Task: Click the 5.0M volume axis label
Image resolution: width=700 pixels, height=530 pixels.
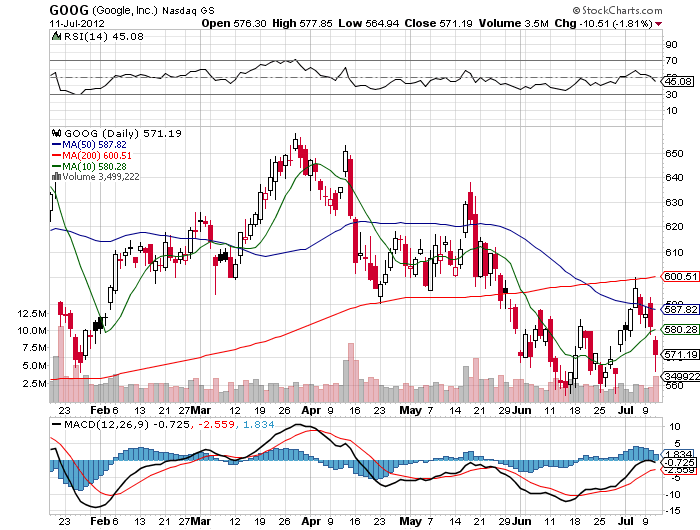Action: (x=34, y=365)
